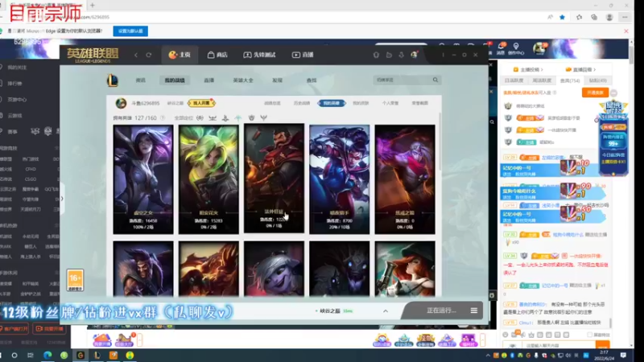
Task: Open the 商店 store tab
Action: pyautogui.click(x=217, y=55)
